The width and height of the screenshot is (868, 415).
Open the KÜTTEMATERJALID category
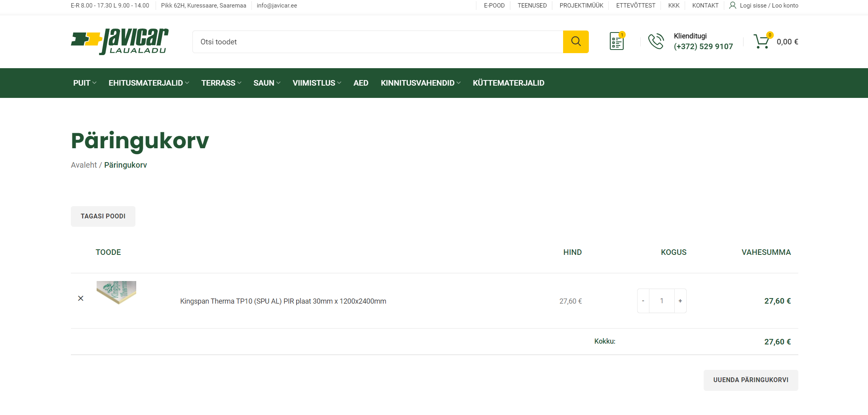tap(508, 83)
